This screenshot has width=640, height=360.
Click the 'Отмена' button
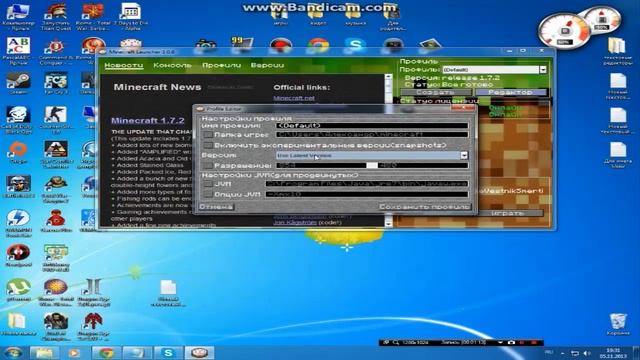pos(216,207)
